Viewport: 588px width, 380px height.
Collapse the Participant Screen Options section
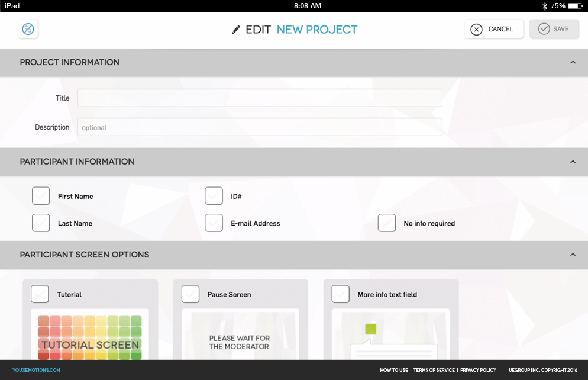tap(573, 255)
